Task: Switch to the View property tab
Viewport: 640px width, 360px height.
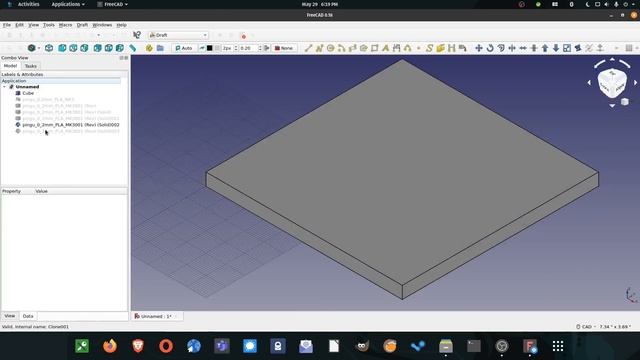Action: click(x=10, y=316)
